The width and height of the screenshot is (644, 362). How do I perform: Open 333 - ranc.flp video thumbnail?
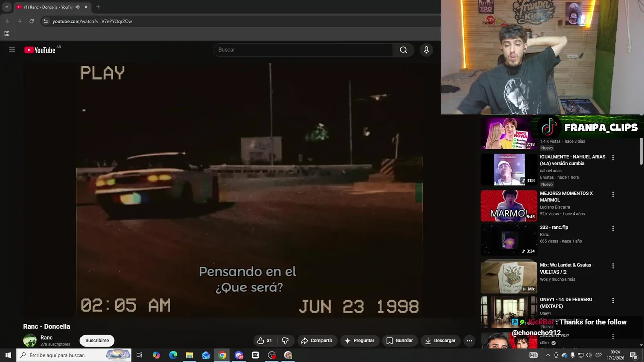pos(509,240)
